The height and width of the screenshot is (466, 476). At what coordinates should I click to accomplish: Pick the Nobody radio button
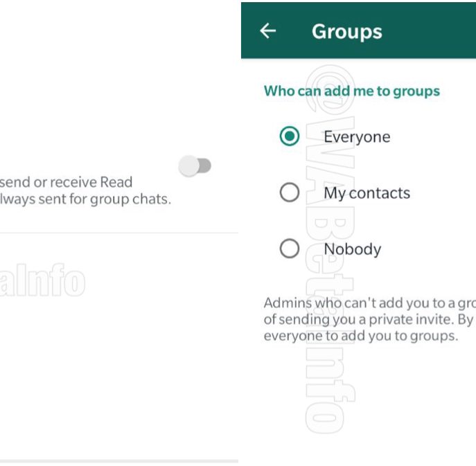(x=290, y=249)
